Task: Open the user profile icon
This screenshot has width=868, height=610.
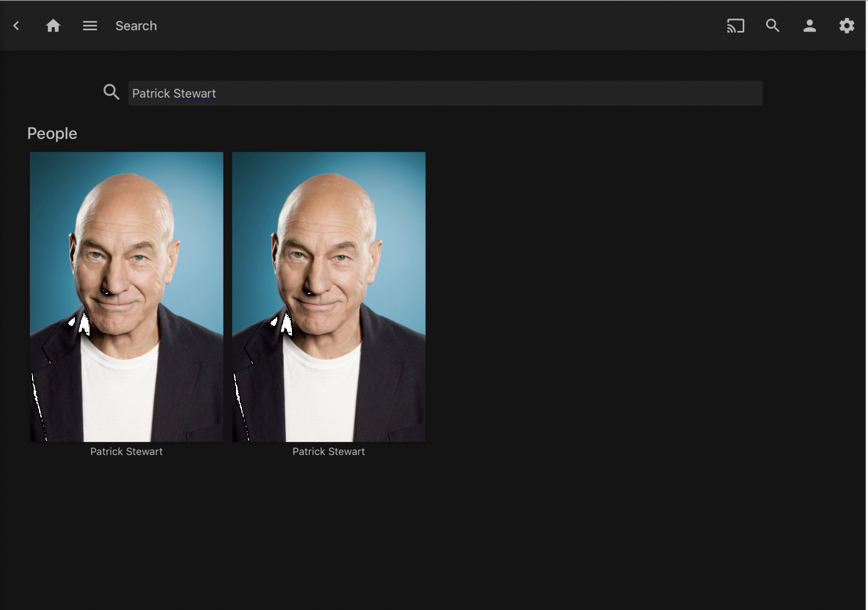Action: pyautogui.click(x=809, y=25)
